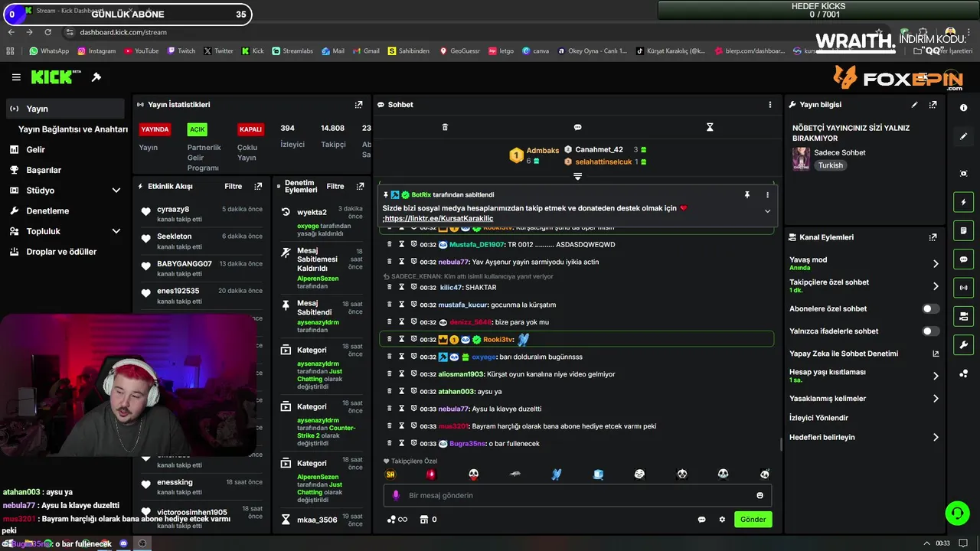Viewport: 980px width, 551px height.
Task: Toggle Abonelere özel sohbet switch
Action: [930, 309]
